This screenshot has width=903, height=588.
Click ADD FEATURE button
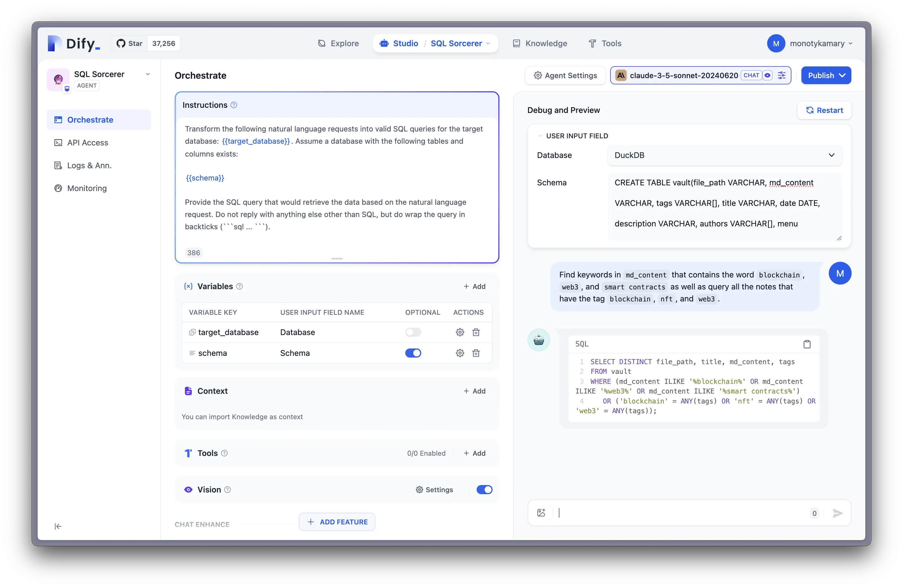pyautogui.click(x=337, y=522)
